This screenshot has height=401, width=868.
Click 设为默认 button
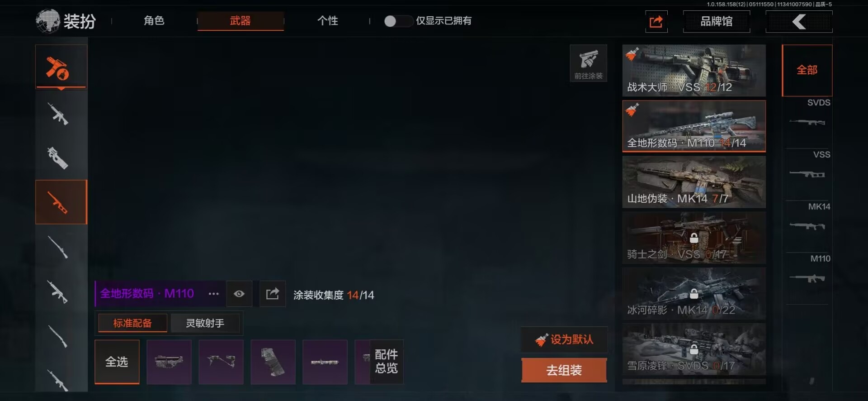[x=564, y=339]
